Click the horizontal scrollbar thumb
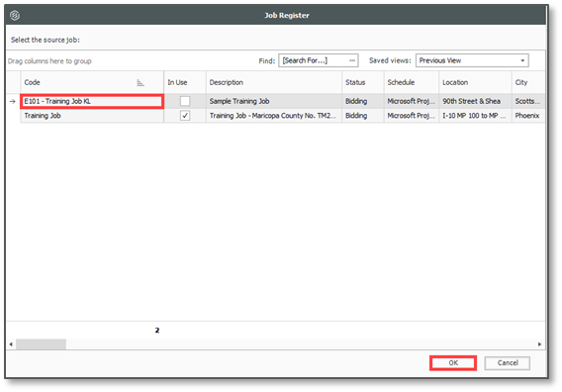562x392 pixels. [x=41, y=344]
